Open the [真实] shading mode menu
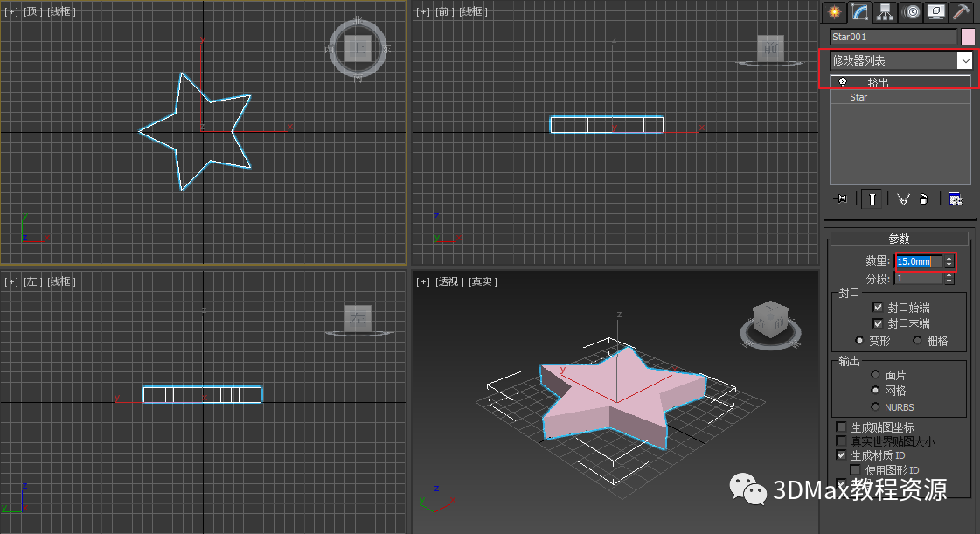Viewport: 980px width, 534px height. (483, 281)
